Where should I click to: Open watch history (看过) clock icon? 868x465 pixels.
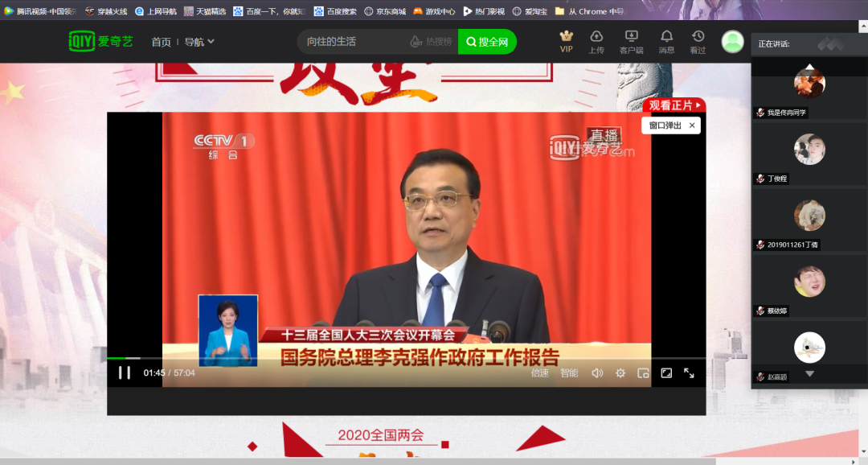click(x=698, y=37)
